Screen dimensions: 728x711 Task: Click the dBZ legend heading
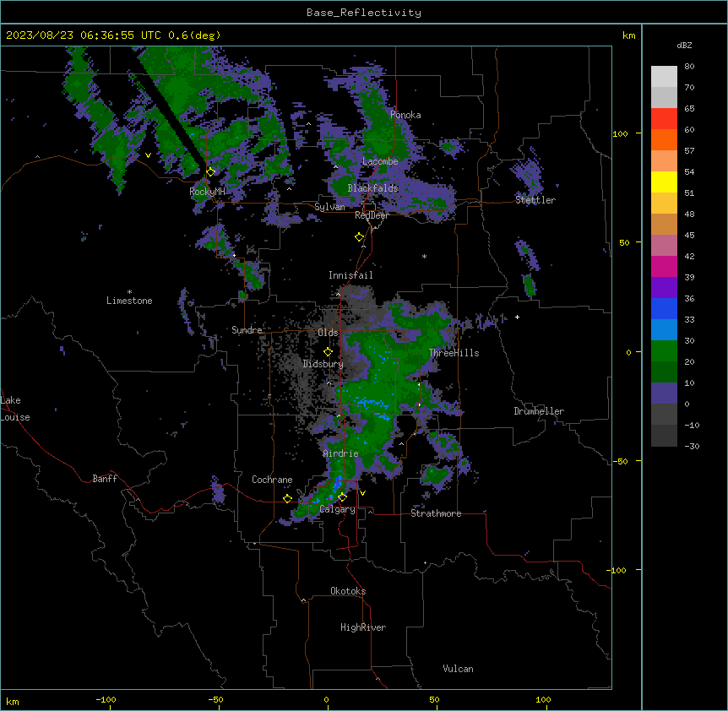coord(684,46)
